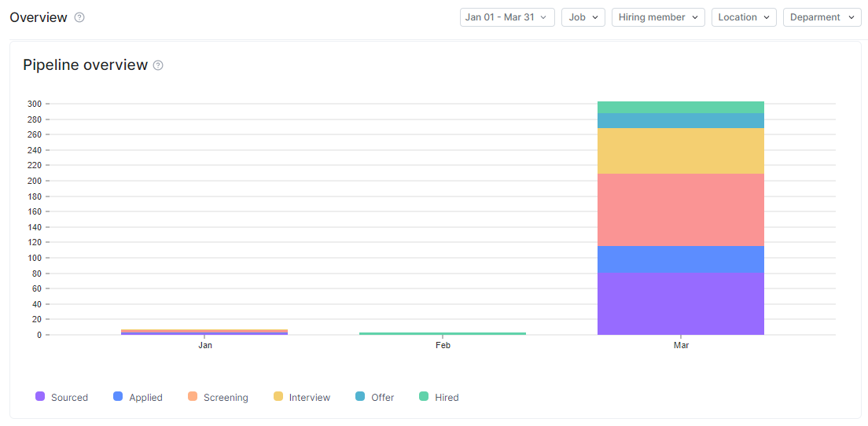Viewport: 868px width, 426px height.
Task: Open the Location filter dropdown
Action: coord(744,17)
